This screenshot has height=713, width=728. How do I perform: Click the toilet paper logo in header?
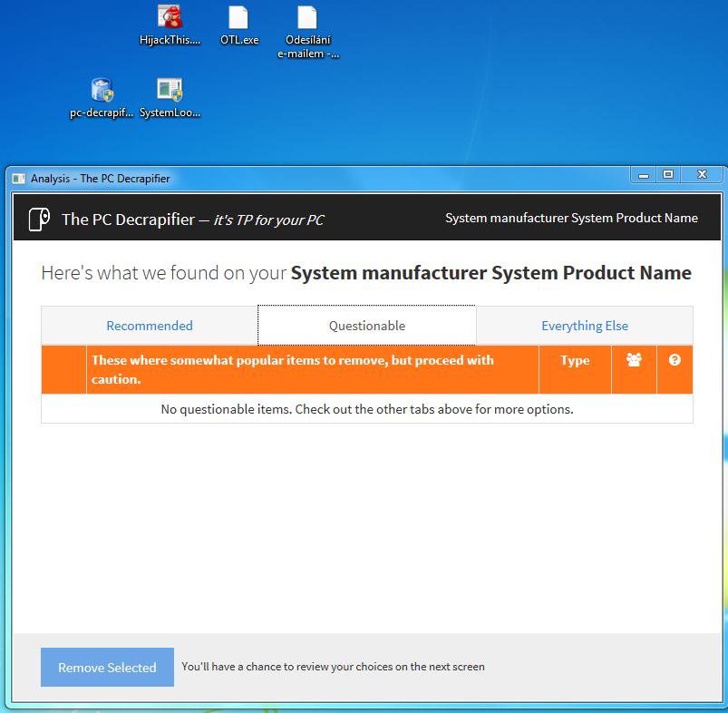[x=39, y=219]
